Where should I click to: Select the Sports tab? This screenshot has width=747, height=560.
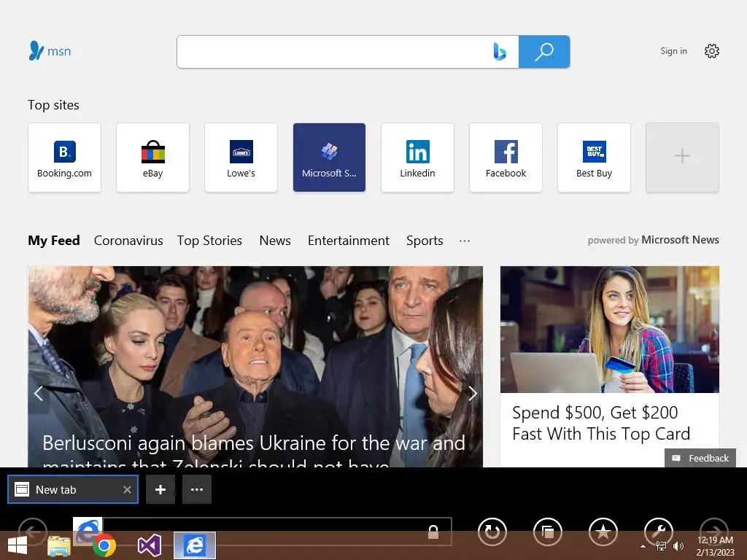[425, 241]
